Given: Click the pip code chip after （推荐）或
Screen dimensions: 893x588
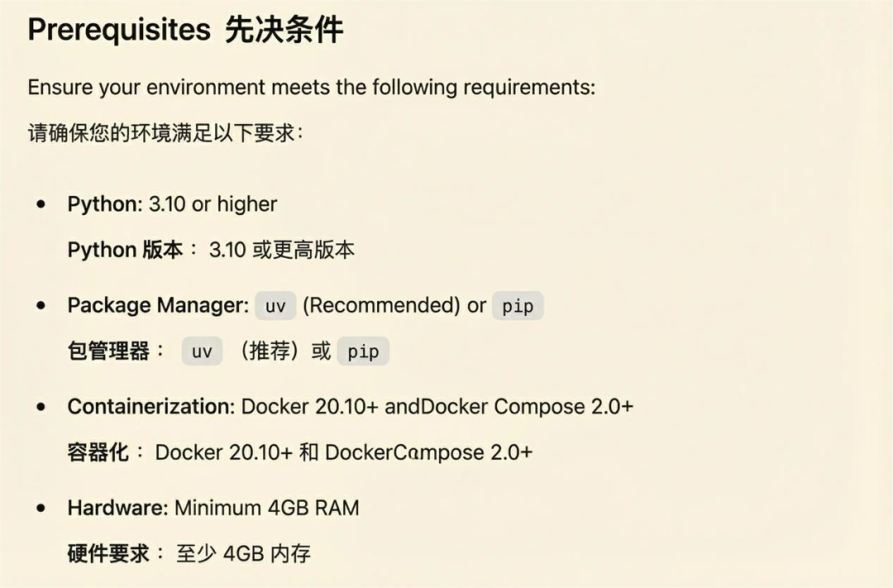Looking at the screenshot, I should tap(363, 351).
